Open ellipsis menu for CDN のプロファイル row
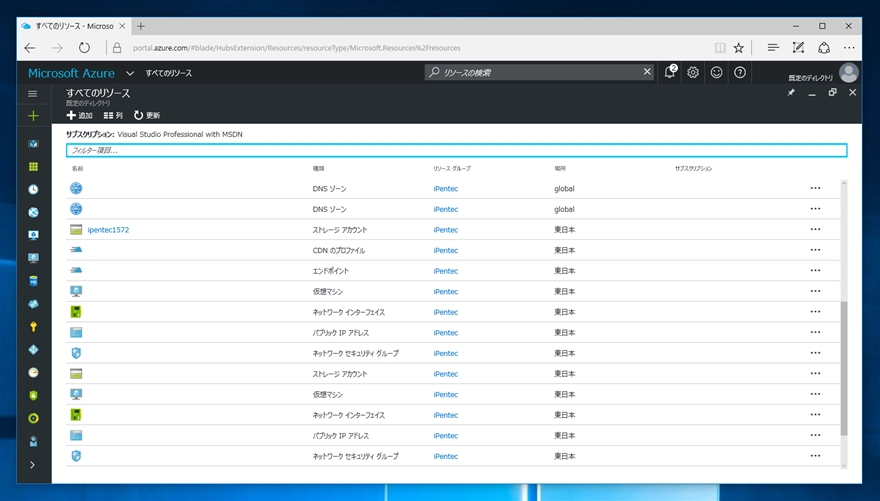Viewport: 880px width, 501px height. point(815,250)
